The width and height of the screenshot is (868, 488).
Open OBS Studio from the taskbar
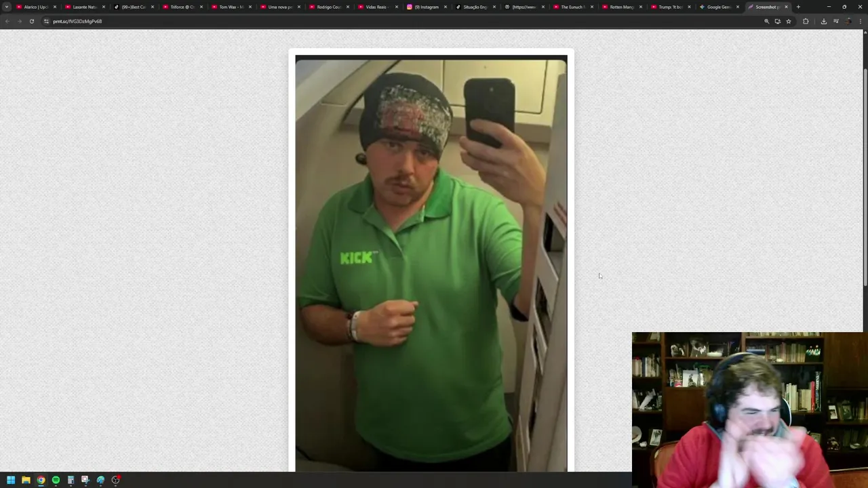tap(116, 480)
